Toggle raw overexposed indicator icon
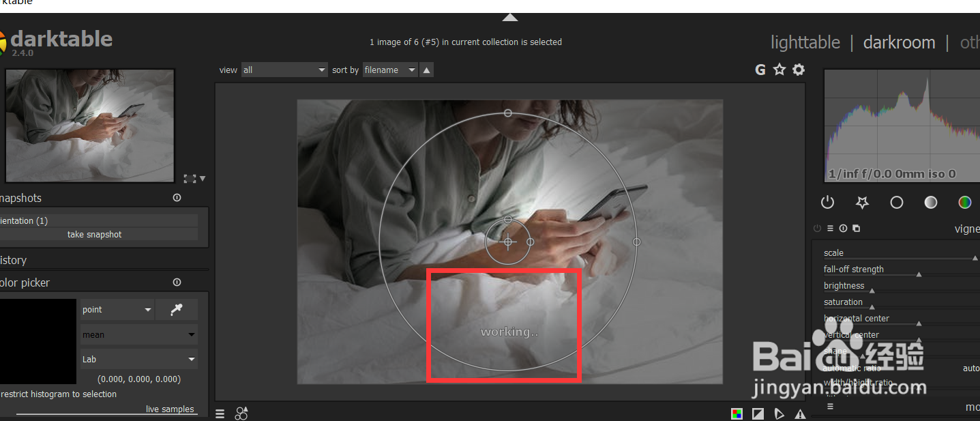 pos(758,413)
